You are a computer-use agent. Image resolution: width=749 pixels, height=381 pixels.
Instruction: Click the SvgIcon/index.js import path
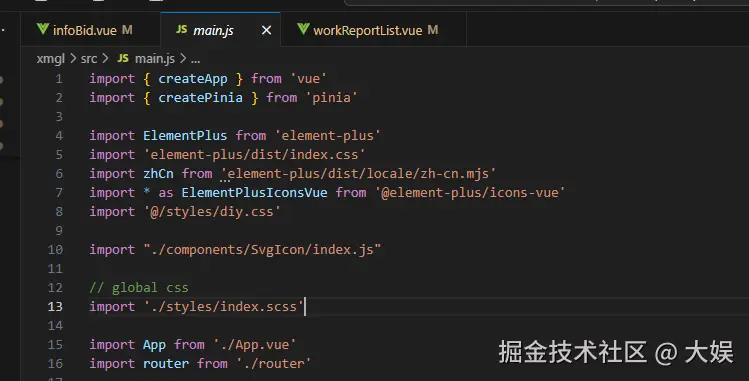coord(262,250)
